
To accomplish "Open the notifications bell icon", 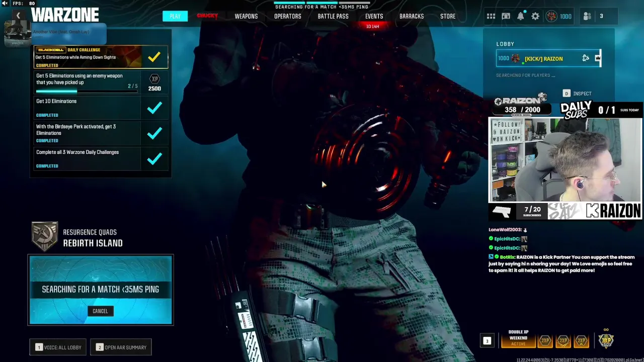I will [x=521, y=16].
